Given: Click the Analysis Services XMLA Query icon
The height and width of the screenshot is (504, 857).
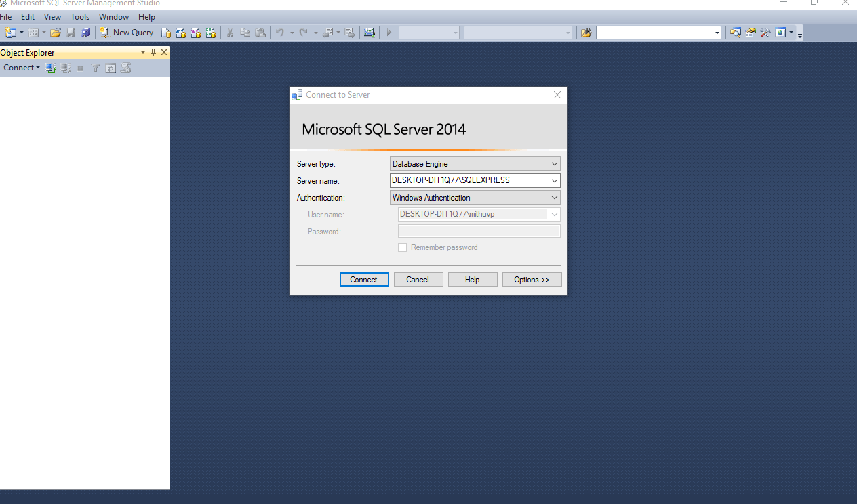Looking at the screenshot, I should pyautogui.click(x=211, y=33).
